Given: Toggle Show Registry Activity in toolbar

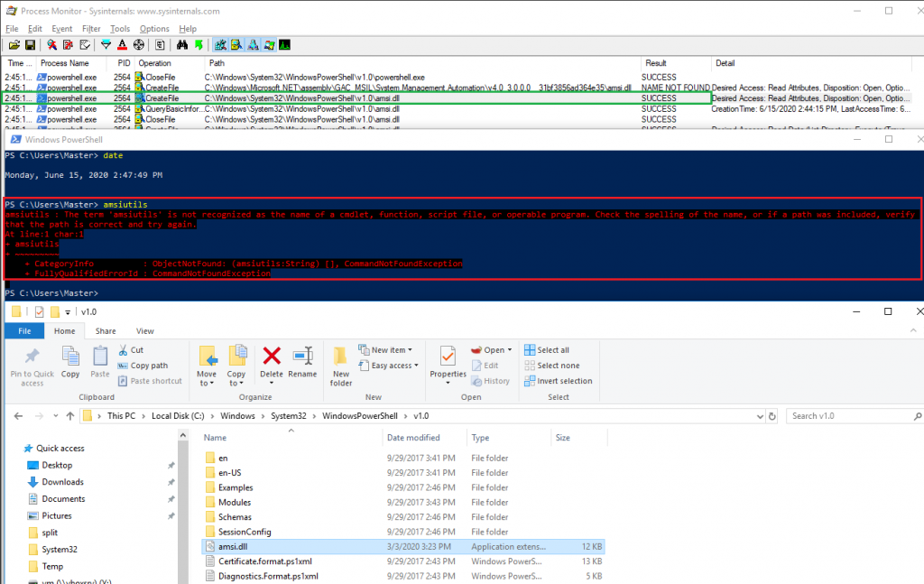Looking at the screenshot, I should tap(220, 44).
